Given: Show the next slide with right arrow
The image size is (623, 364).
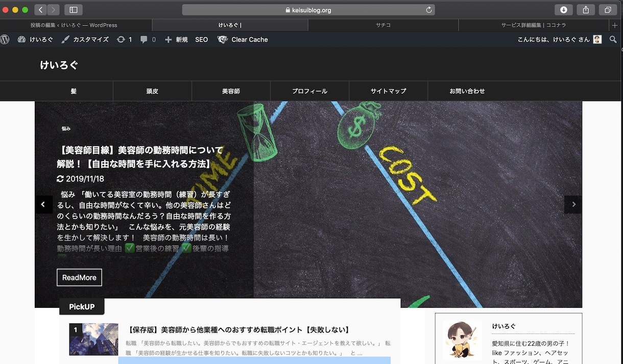Looking at the screenshot, I should tap(573, 204).
